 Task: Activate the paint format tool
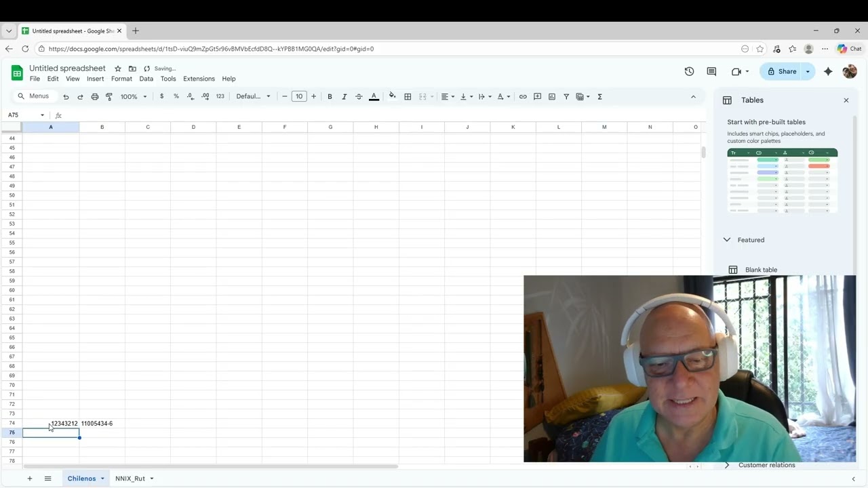click(x=109, y=97)
